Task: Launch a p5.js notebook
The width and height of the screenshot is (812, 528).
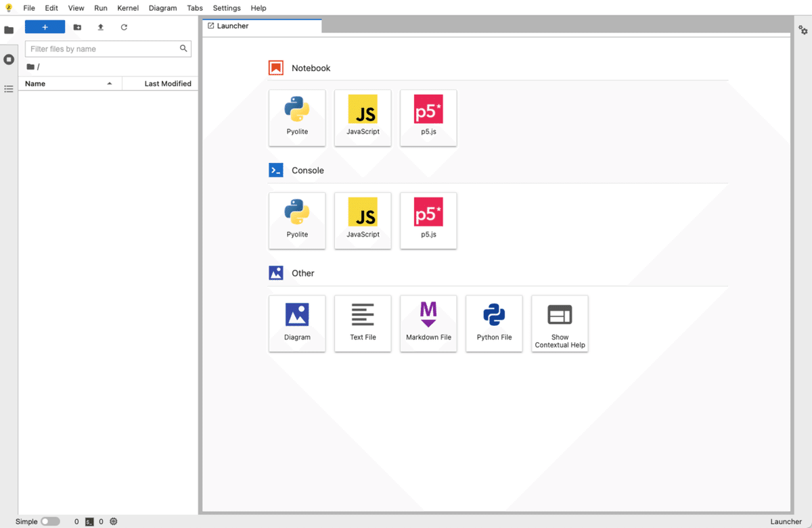Action: pyautogui.click(x=428, y=118)
